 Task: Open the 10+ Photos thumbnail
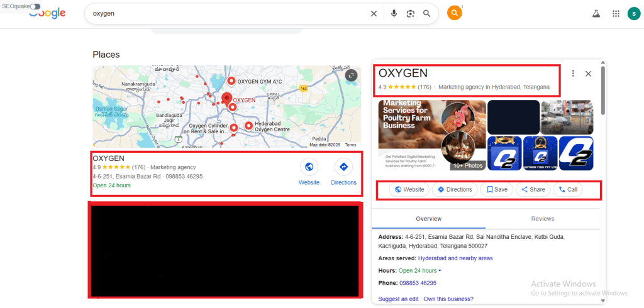pos(467,166)
